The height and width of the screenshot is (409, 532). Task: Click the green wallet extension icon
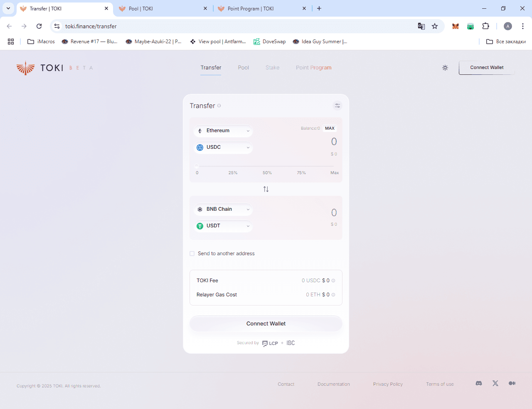pos(470,26)
